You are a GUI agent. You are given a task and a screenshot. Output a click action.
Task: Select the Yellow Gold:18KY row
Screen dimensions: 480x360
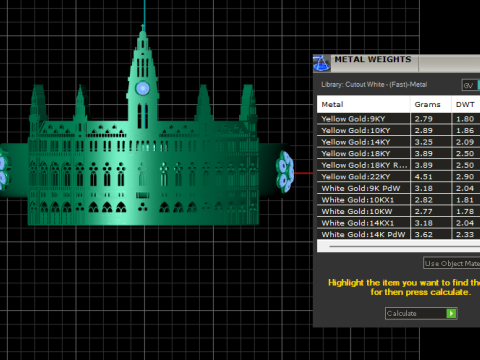[x=398, y=154]
